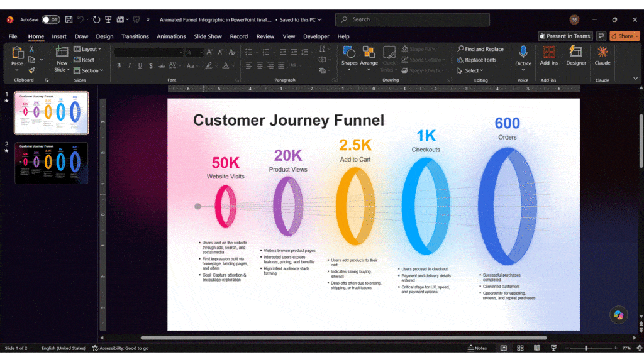This screenshot has height=362, width=644.
Task: Click the Arrange icon
Action: [369, 52]
